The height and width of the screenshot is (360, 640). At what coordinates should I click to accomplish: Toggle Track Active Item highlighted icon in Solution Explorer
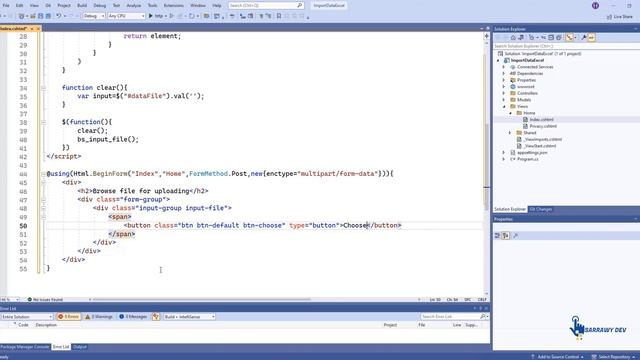(x=569, y=38)
